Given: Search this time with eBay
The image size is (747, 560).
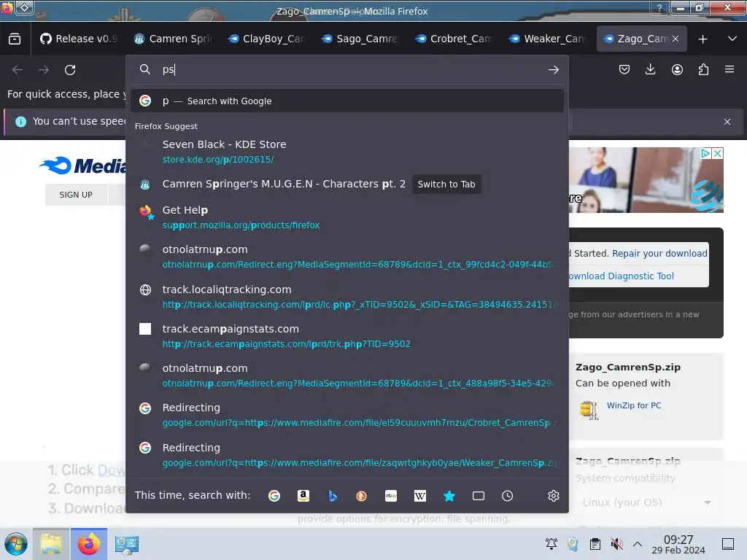Looking at the screenshot, I should click(x=391, y=496).
